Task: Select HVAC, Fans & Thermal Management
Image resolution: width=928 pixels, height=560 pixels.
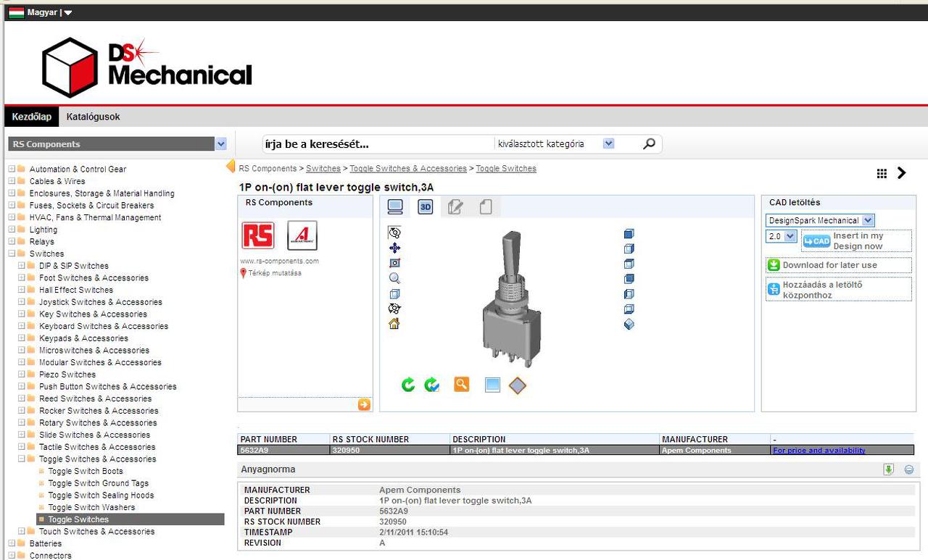Action: pos(96,217)
